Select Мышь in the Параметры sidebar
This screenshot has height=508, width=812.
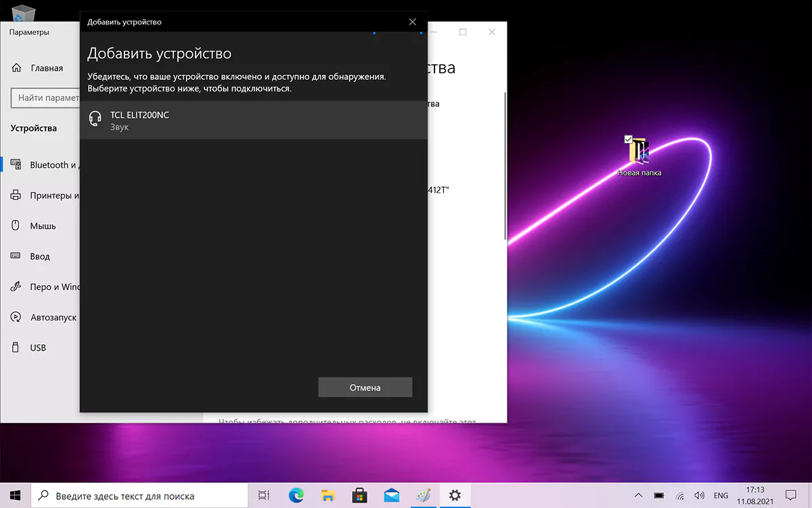(x=34, y=226)
